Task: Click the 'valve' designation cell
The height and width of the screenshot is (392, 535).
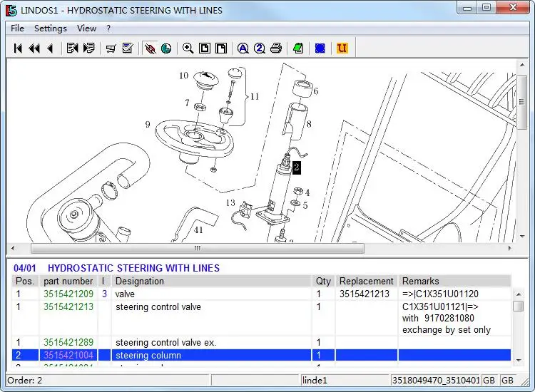Action: coord(212,294)
